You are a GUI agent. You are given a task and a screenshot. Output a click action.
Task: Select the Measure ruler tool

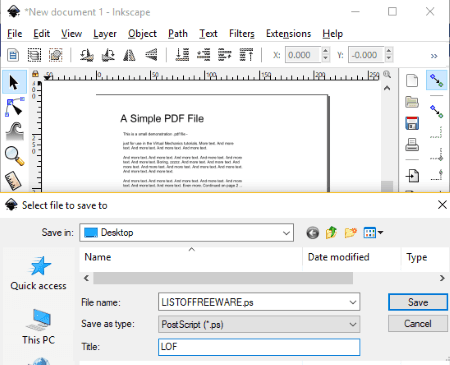14,180
